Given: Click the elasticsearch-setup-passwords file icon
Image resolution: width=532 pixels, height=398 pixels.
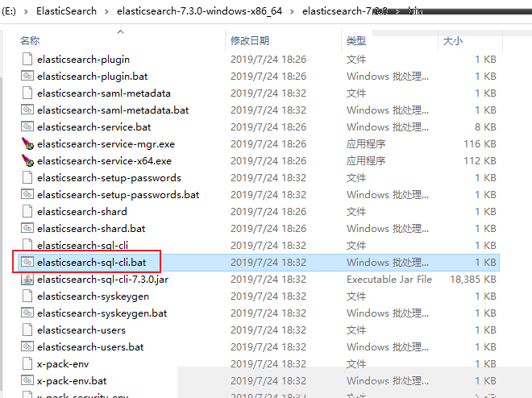Looking at the screenshot, I should 27,177.
